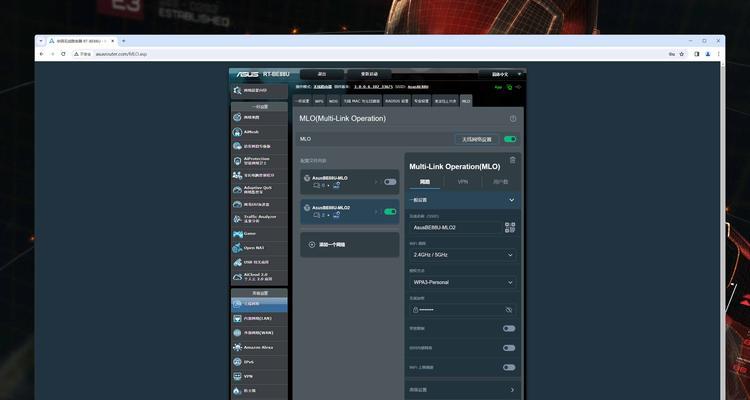Image resolution: width=750 pixels, height=400 pixels.
Task: Open the USB application sidebar item
Action: click(x=259, y=262)
